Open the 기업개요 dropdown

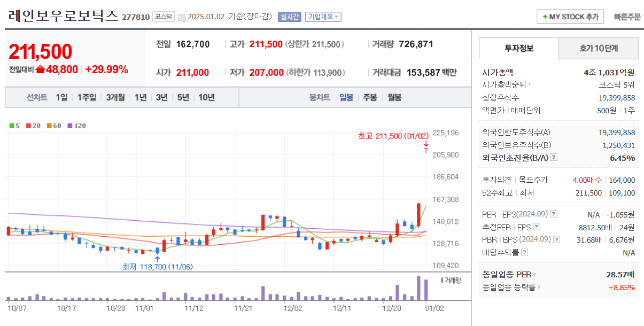pos(323,17)
